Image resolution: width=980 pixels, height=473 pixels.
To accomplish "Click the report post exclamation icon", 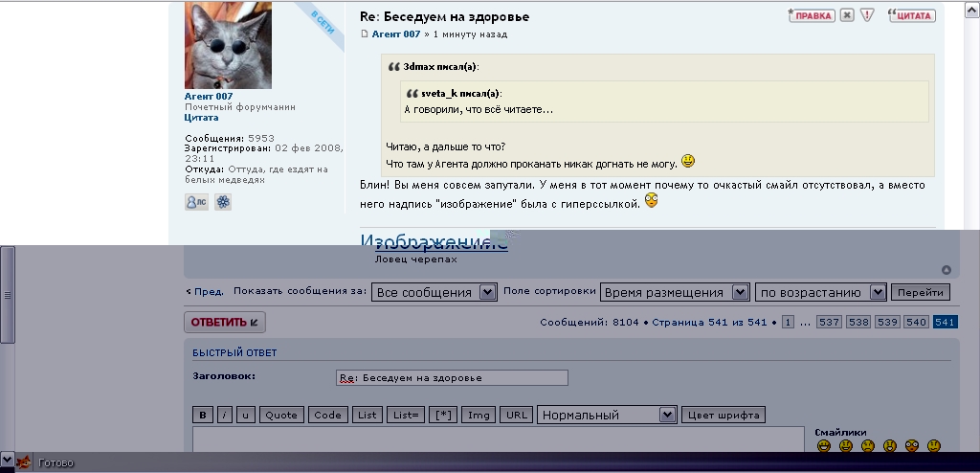I will click(x=867, y=15).
